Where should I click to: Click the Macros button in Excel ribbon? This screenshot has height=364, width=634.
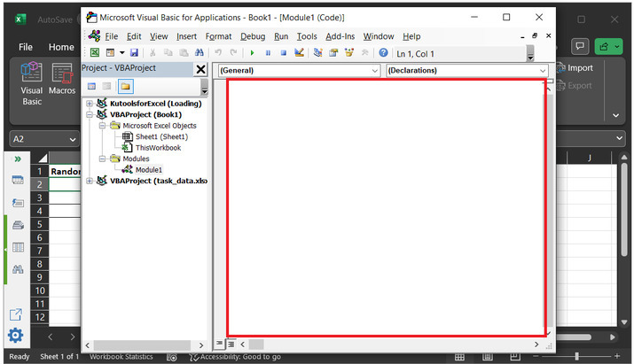62,80
